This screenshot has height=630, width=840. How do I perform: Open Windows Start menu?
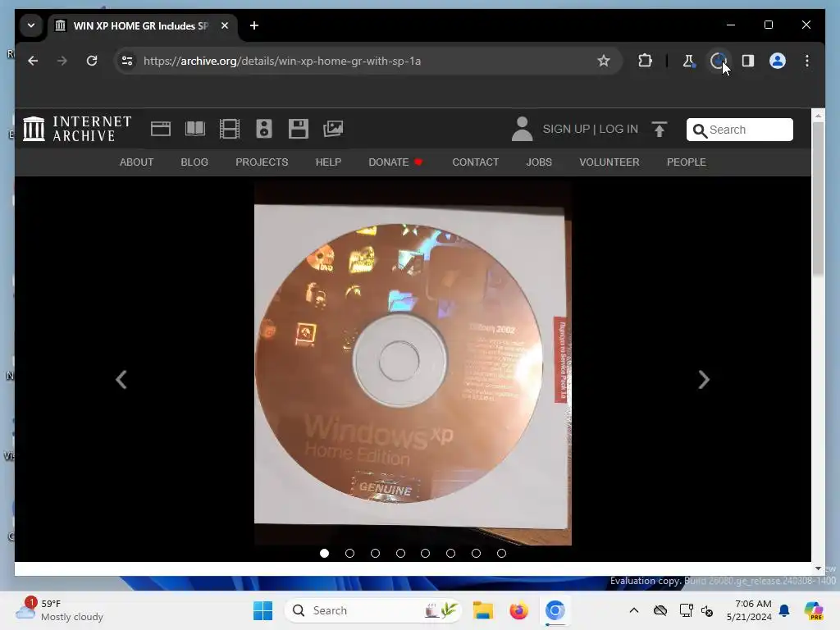[x=262, y=610]
